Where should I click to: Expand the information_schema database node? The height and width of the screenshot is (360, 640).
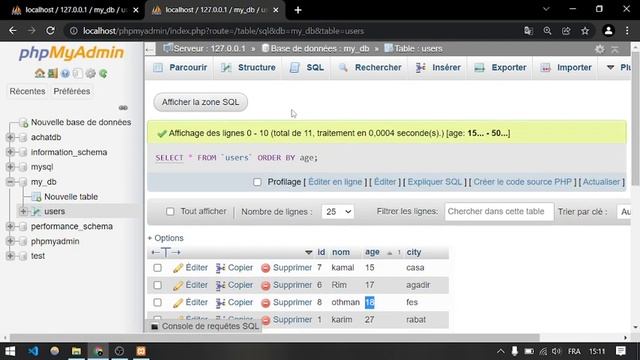(x=10, y=152)
